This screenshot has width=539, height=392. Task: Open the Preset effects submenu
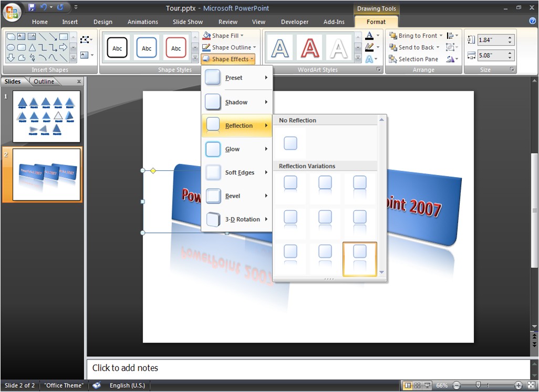[237, 78]
